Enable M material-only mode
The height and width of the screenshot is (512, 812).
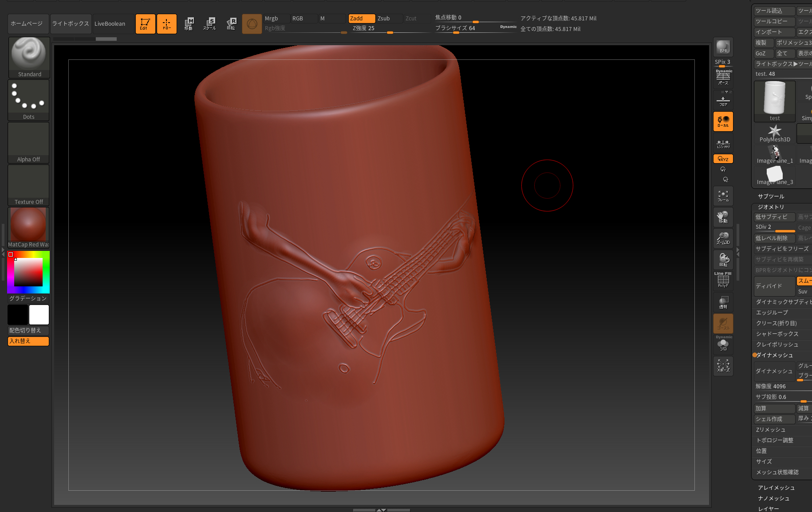[x=332, y=19]
